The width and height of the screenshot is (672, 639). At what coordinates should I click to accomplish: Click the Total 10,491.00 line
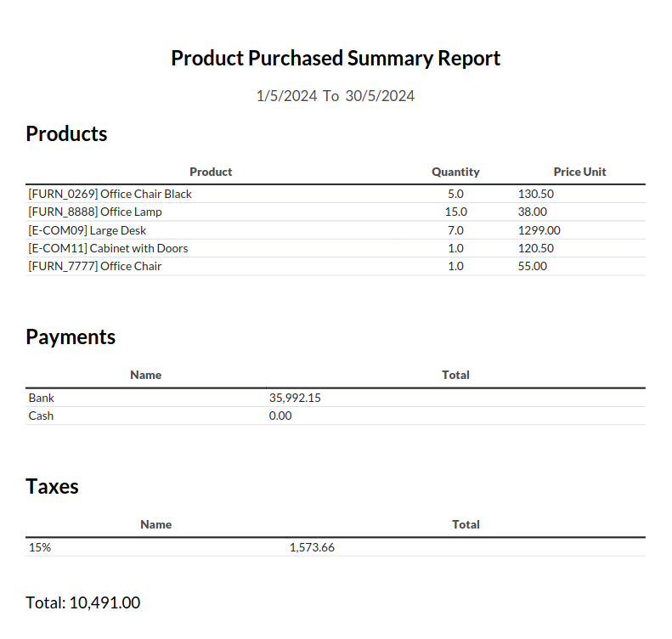click(83, 602)
